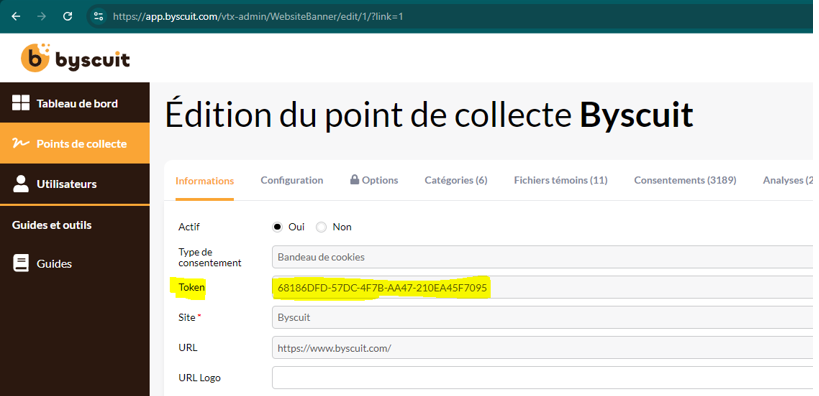Click the Site required field label

pos(190,317)
